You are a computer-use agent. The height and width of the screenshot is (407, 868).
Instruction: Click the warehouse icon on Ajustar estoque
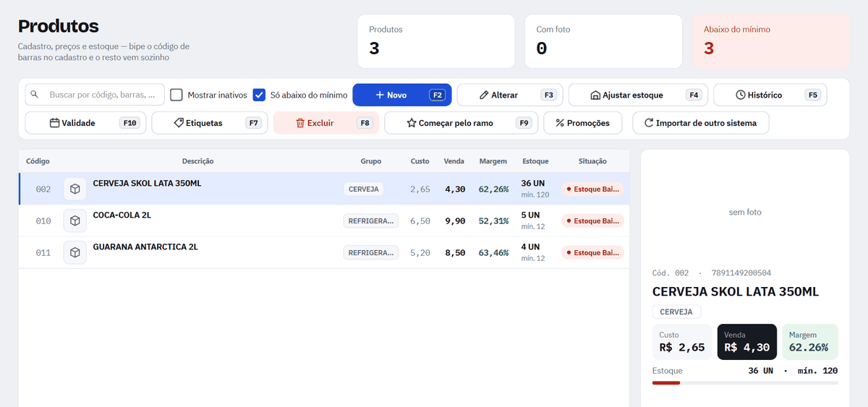click(x=596, y=95)
